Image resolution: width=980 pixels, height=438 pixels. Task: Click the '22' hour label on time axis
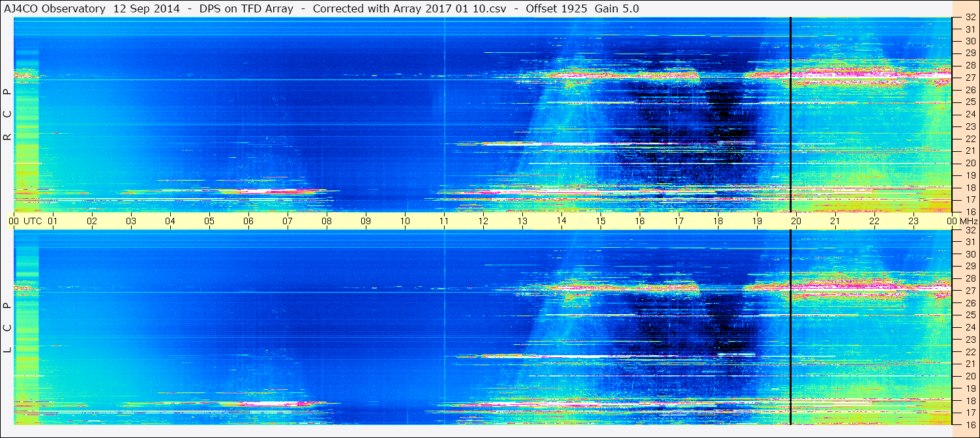(x=874, y=221)
